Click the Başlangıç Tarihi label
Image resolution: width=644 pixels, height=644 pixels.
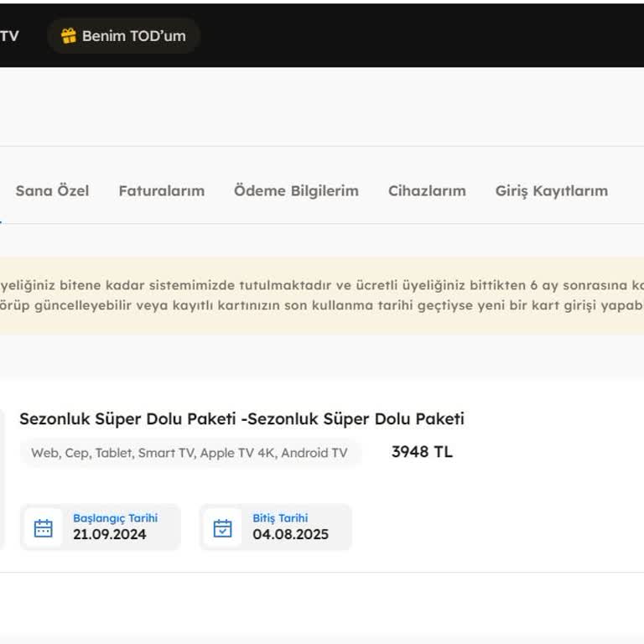[116, 518]
